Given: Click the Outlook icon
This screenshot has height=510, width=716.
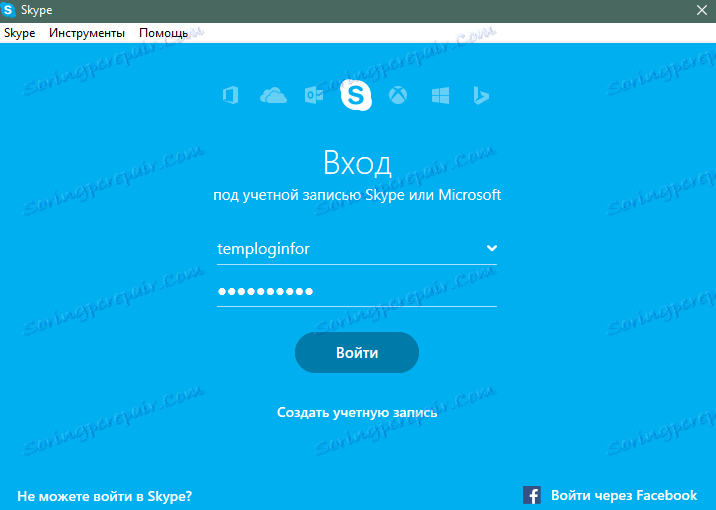Looking at the screenshot, I should point(314,96).
